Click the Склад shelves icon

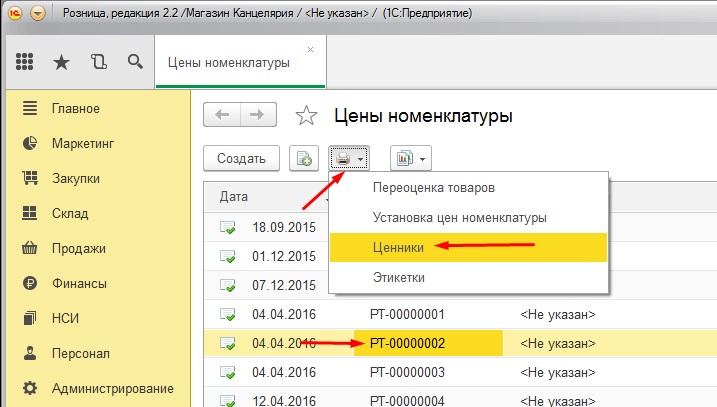coord(30,213)
